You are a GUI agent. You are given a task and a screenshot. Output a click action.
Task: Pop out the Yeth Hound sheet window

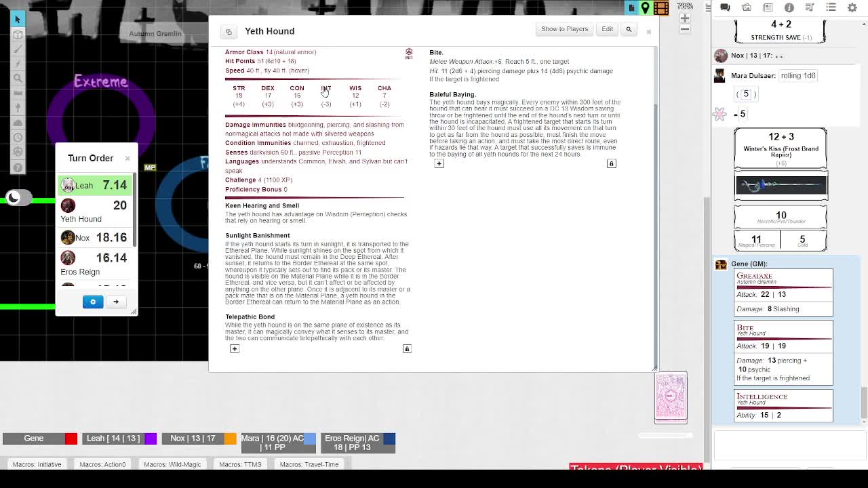click(x=229, y=32)
